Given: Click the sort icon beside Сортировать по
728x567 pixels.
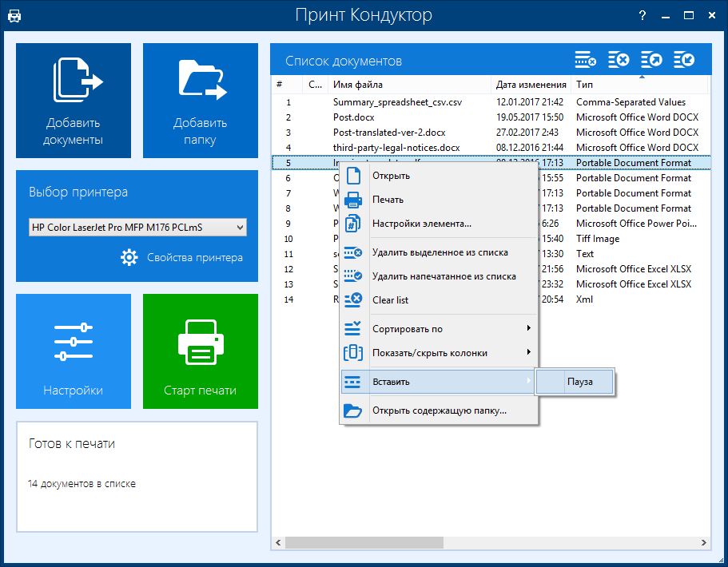Looking at the screenshot, I should [352, 328].
